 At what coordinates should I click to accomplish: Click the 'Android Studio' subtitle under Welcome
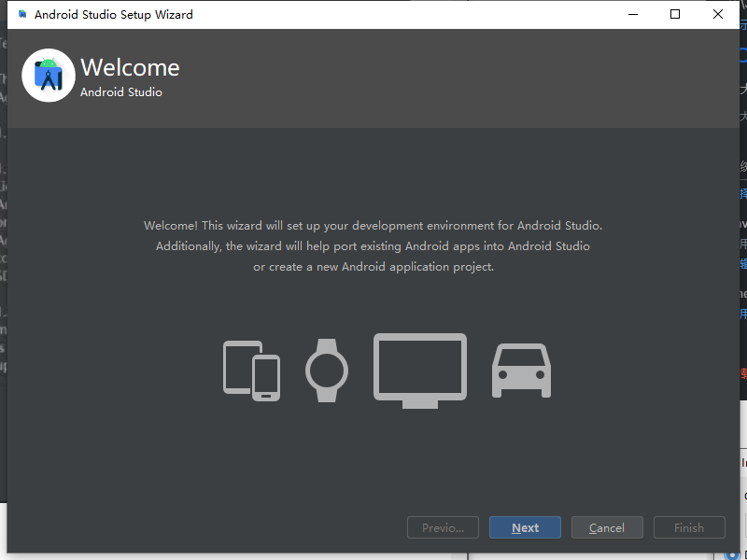point(121,91)
